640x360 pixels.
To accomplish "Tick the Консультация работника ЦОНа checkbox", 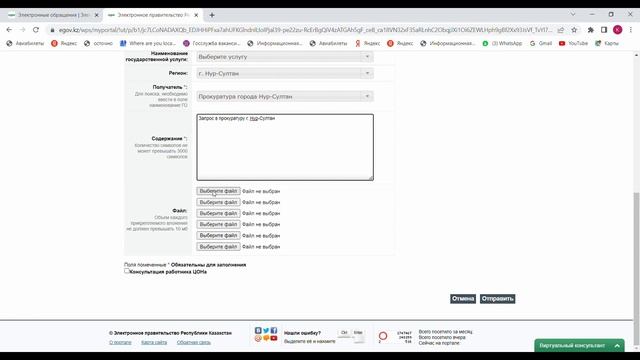I will click(127, 271).
